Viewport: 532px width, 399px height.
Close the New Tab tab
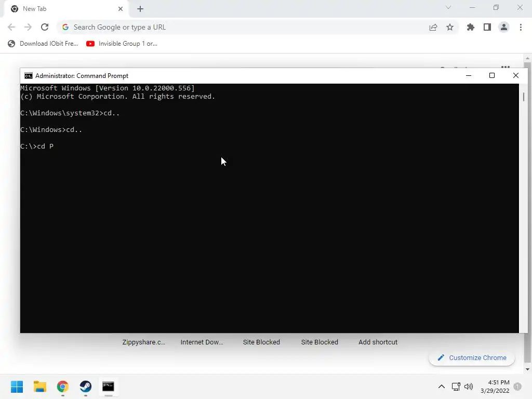pos(121,9)
